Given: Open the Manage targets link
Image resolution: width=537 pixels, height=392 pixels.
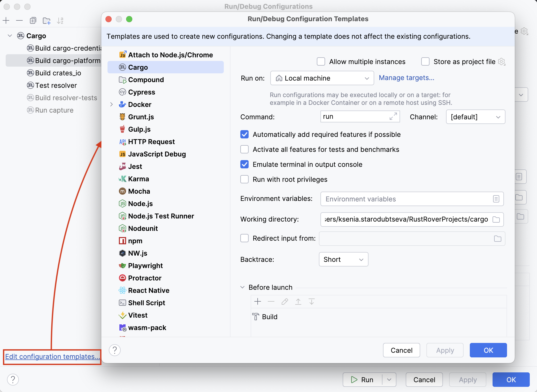Looking at the screenshot, I should (406, 78).
